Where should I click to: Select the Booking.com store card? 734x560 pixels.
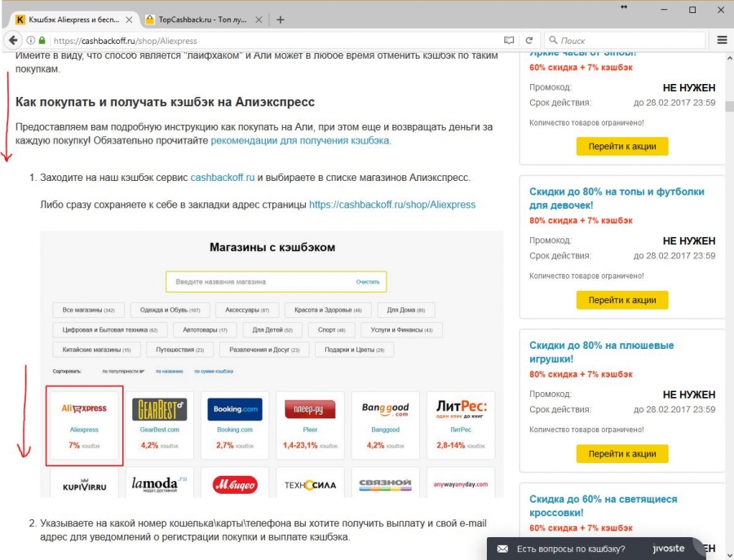coord(235,425)
